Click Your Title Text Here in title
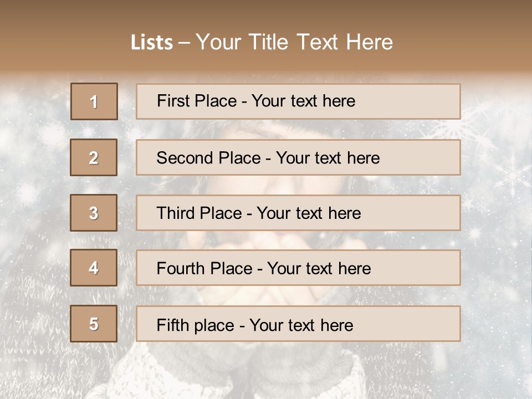The image size is (532, 399). coord(294,42)
